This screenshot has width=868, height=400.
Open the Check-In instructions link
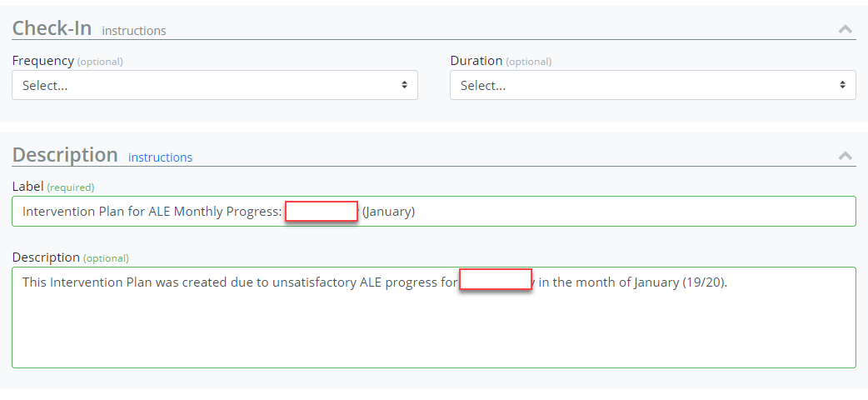133,31
